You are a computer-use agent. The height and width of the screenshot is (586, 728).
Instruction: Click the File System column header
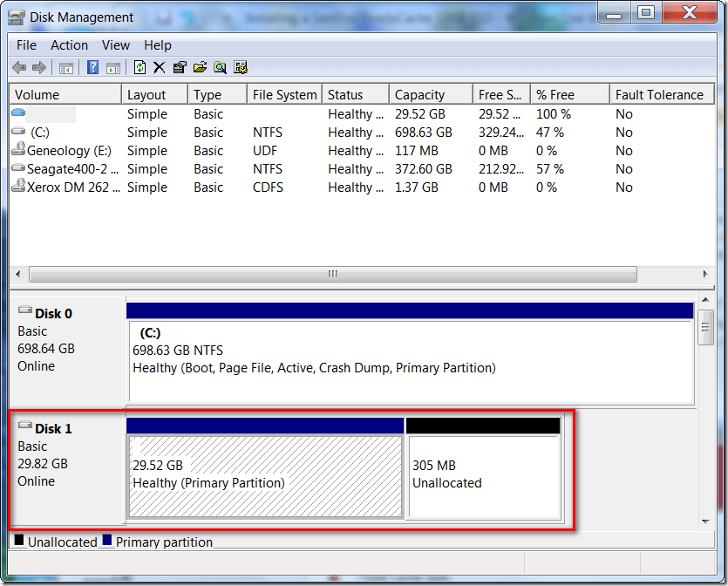click(283, 95)
